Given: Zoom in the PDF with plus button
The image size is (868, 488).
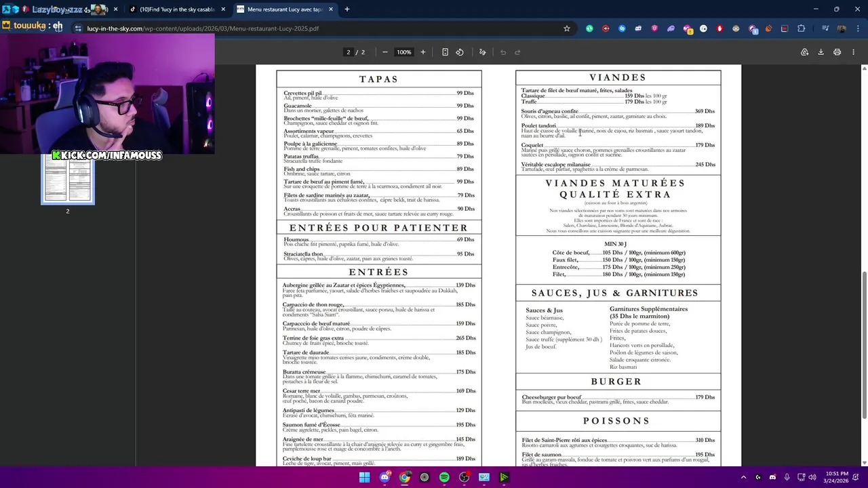Looking at the screenshot, I should point(423,52).
